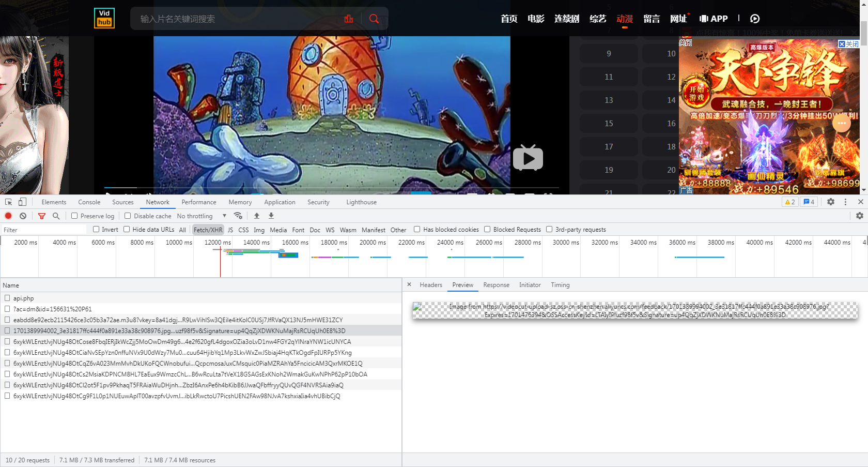Stop recording network log red button
868x467 pixels.
pyautogui.click(x=8, y=216)
